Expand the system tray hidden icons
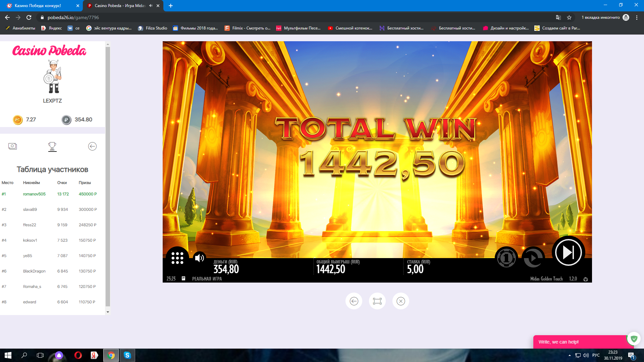 click(x=570, y=355)
